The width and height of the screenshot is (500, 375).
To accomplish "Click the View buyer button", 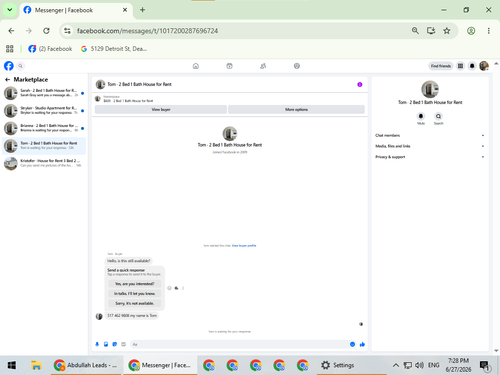I will [161, 109].
